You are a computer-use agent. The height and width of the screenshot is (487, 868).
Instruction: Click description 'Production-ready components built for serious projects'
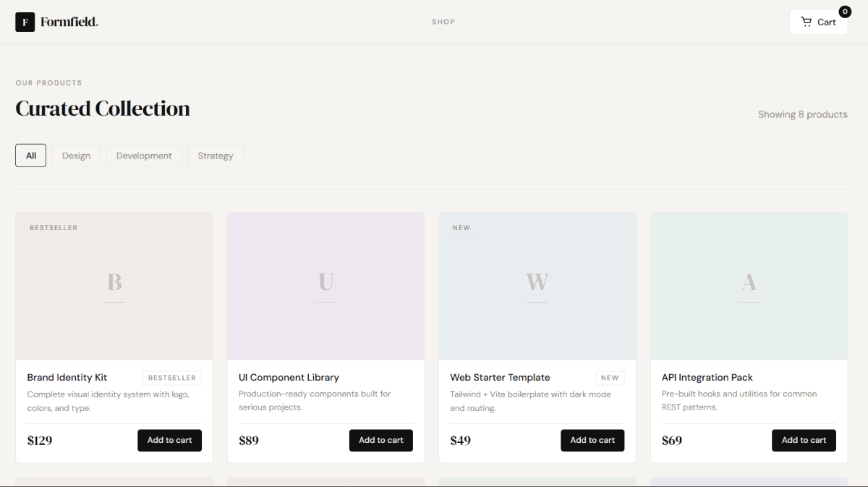pyautogui.click(x=315, y=401)
